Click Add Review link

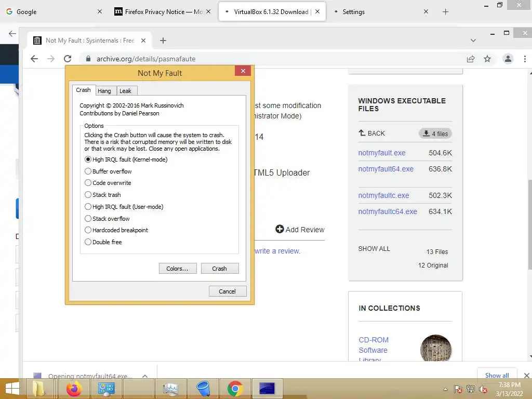pyautogui.click(x=300, y=229)
